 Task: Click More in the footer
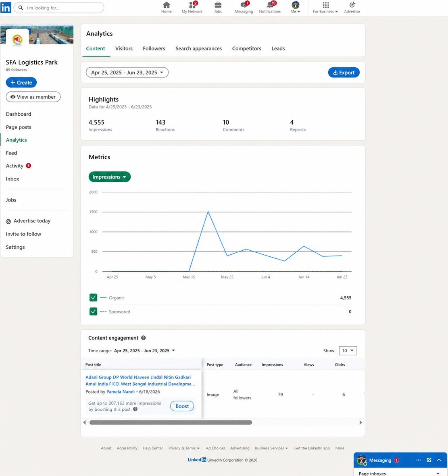[x=340, y=448]
